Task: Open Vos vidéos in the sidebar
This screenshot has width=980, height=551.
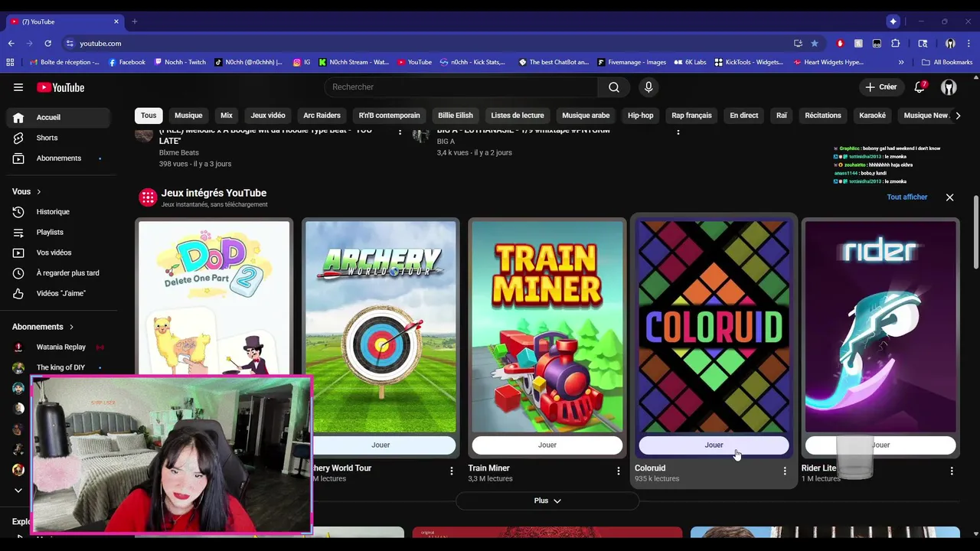Action: click(58, 253)
